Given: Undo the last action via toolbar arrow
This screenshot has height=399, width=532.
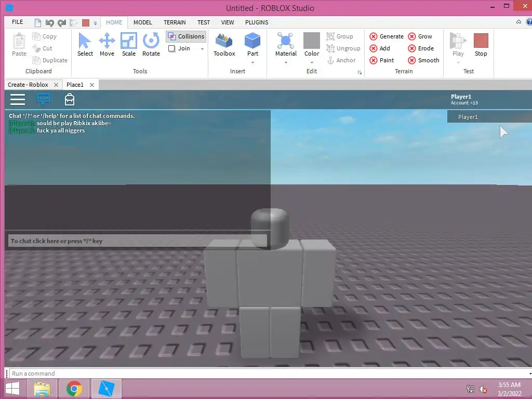Looking at the screenshot, I should (49, 23).
